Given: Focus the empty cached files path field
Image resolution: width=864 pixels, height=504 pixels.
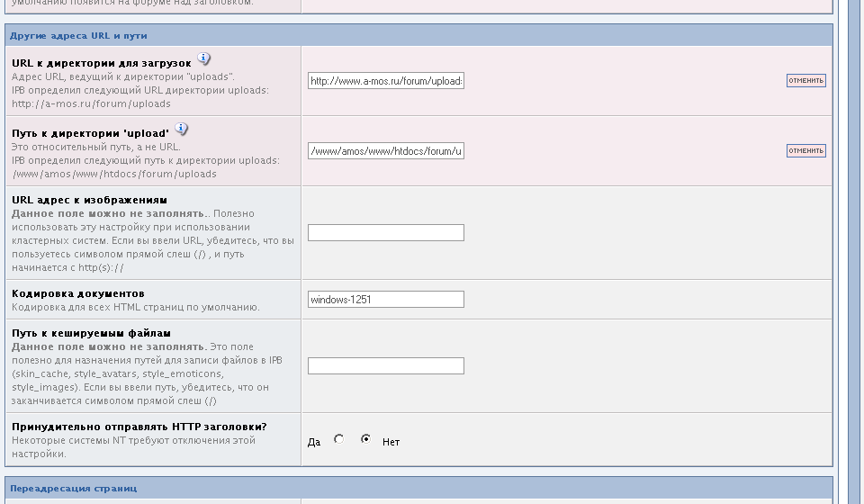Looking at the screenshot, I should tap(386, 365).
